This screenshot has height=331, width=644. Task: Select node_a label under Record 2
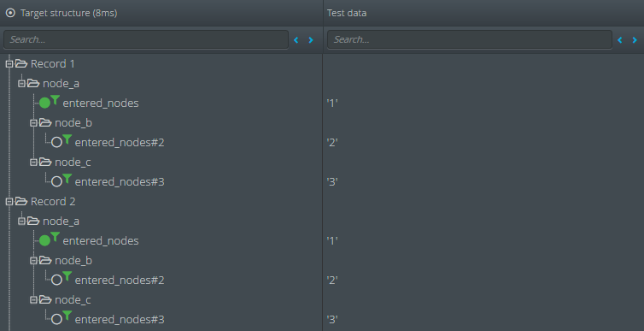[x=61, y=222]
